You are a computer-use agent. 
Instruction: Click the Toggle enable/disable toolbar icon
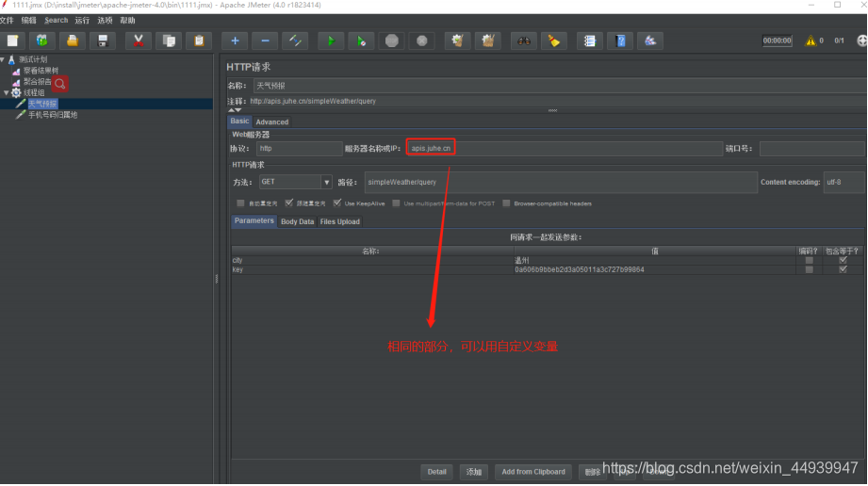tap(295, 40)
